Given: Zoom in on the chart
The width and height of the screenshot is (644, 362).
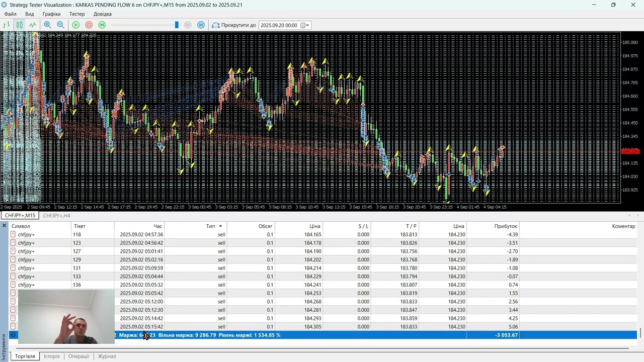Looking at the screenshot, I should click(47, 25).
